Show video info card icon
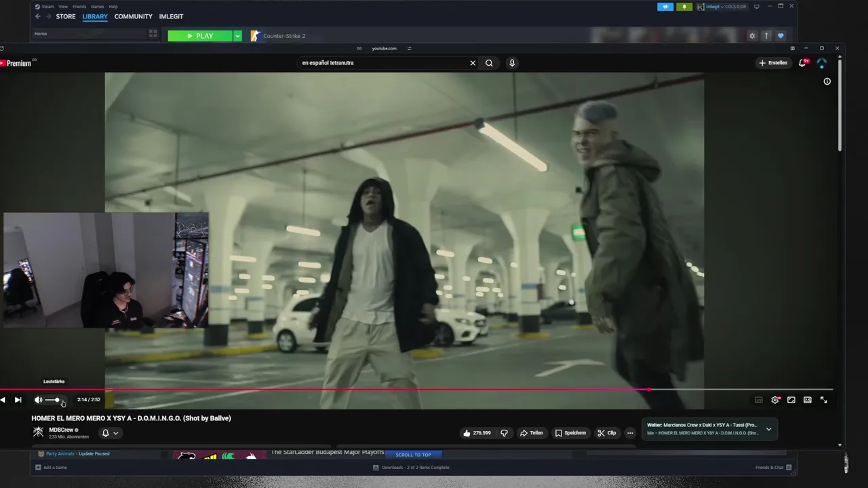Viewport: 868px width, 488px height. click(x=827, y=81)
